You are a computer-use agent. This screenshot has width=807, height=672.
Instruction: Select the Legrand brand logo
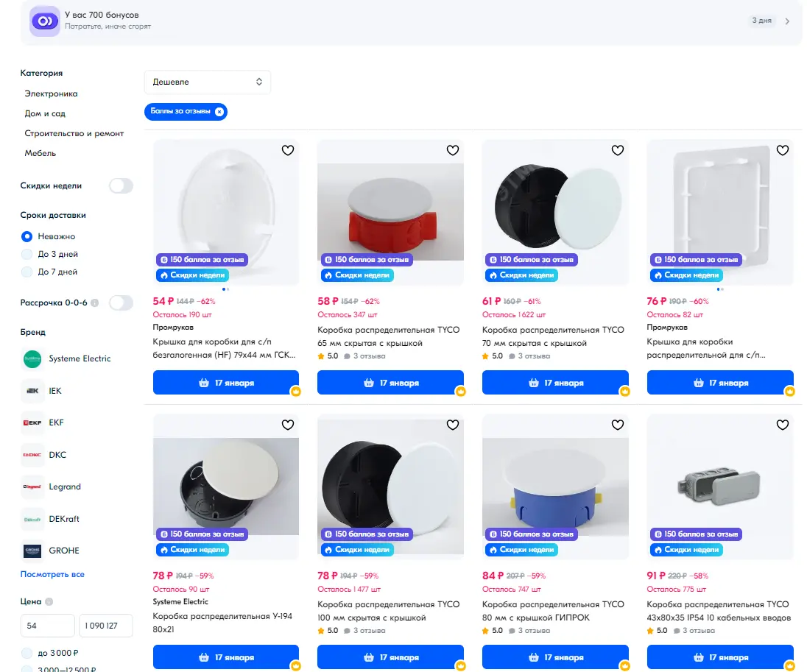point(32,487)
